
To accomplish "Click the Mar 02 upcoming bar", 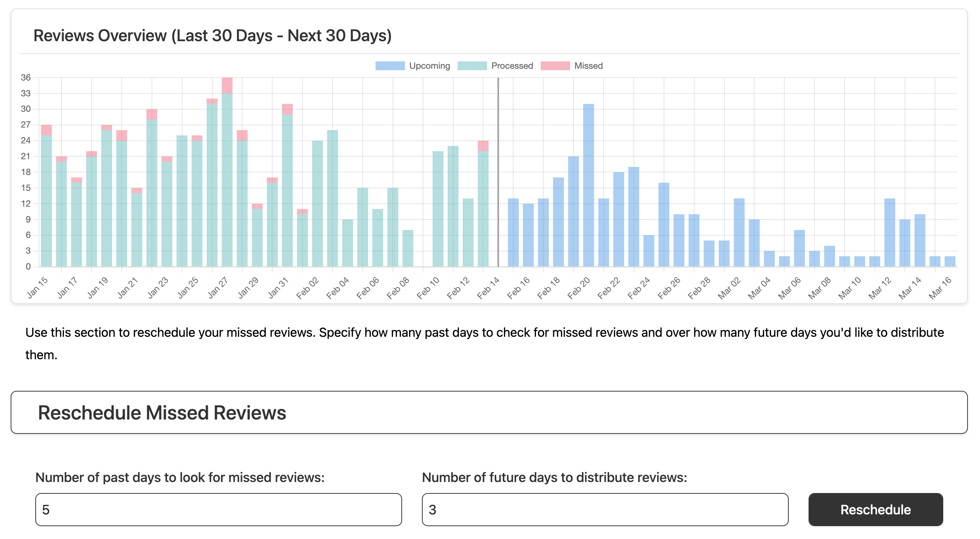I will [739, 233].
